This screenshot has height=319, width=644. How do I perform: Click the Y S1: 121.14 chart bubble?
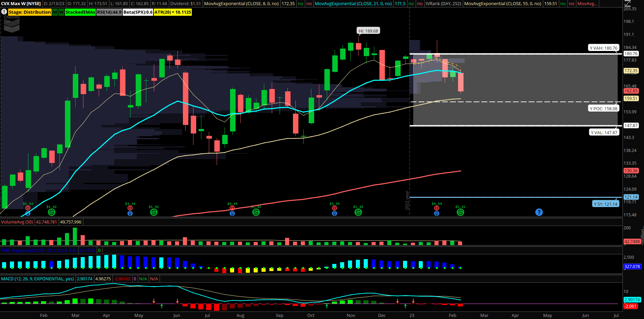pos(606,204)
